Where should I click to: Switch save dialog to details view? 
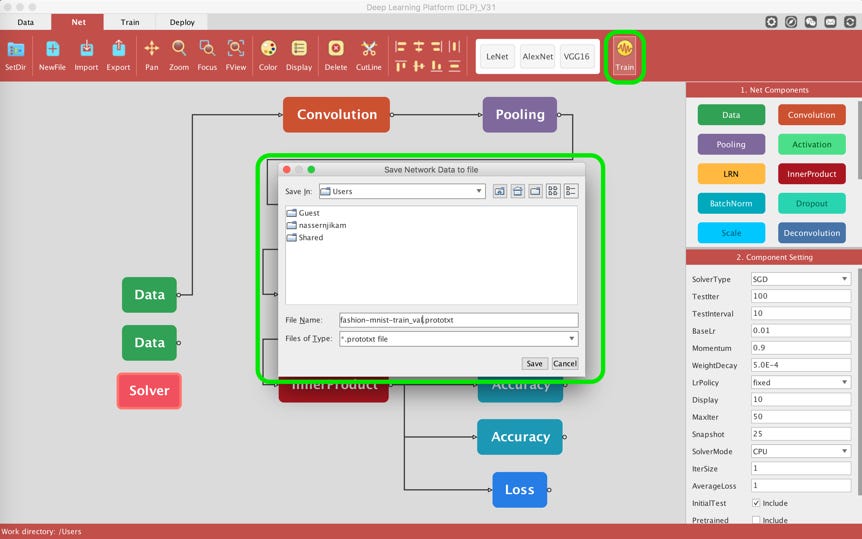tap(571, 191)
